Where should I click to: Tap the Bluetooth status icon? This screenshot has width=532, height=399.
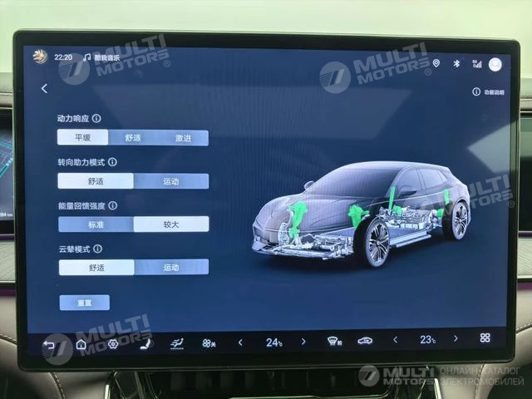point(456,63)
